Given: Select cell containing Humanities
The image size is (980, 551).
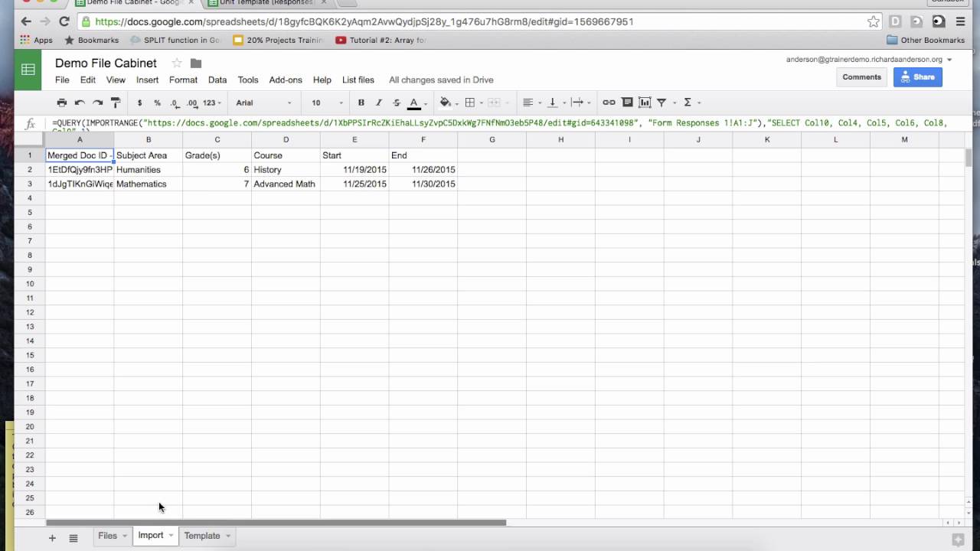Looking at the screenshot, I should click(149, 170).
